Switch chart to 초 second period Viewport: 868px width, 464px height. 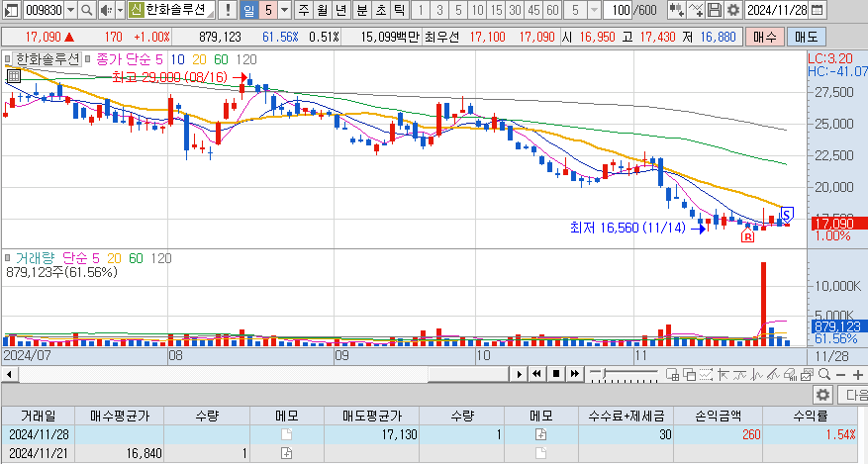tap(380, 10)
